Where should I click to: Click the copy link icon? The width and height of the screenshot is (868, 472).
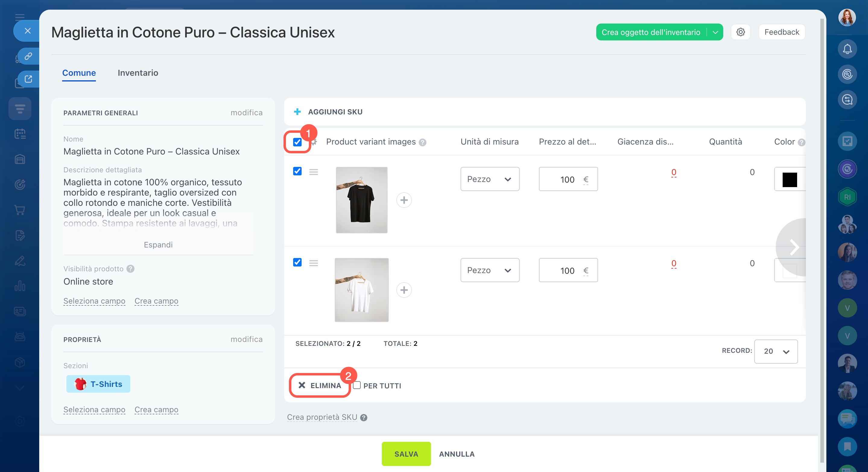(x=28, y=56)
